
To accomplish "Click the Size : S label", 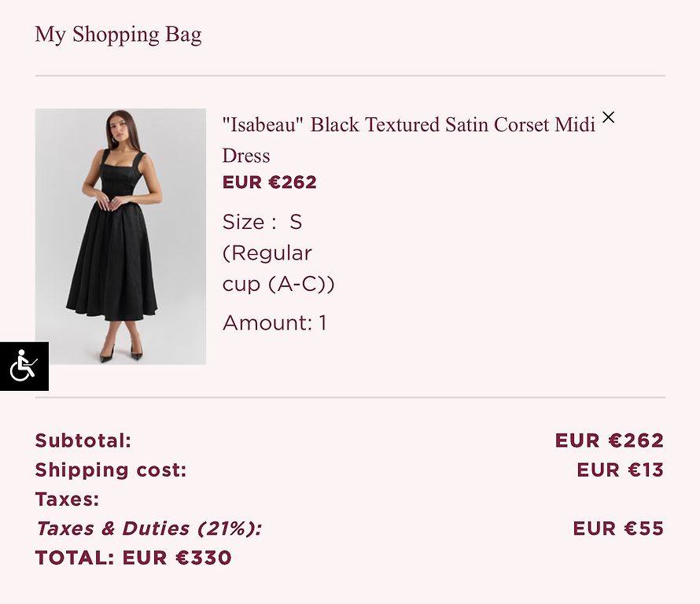I will tap(262, 222).
